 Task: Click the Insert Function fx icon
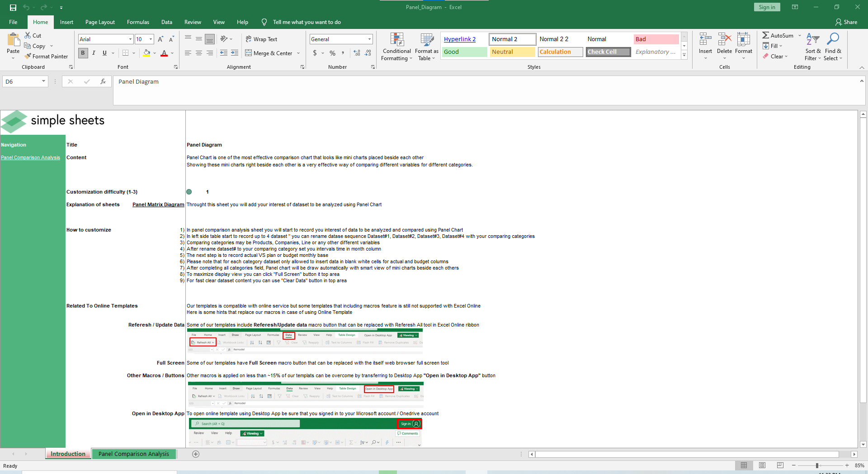coord(103,81)
